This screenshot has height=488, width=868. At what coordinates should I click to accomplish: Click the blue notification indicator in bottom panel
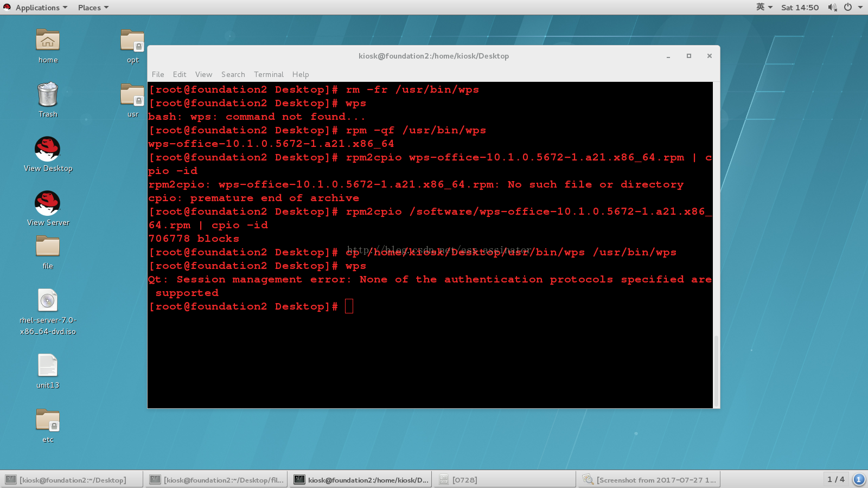[859, 479]
